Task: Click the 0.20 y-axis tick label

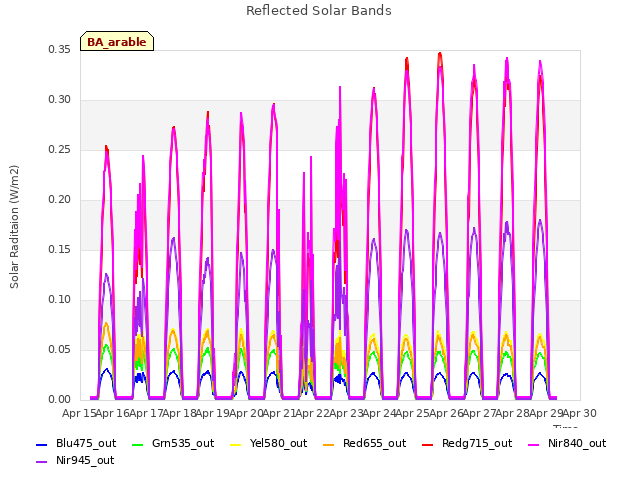Action: coord(60,200)
